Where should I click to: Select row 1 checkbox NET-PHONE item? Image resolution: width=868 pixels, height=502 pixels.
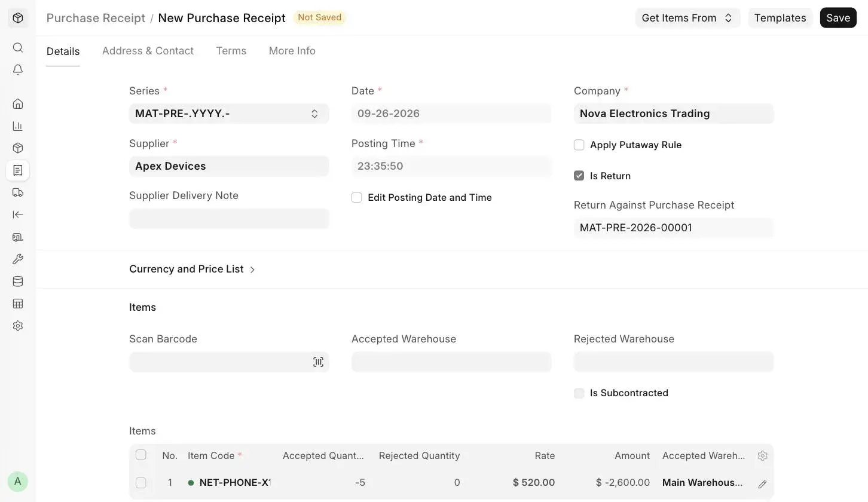pyautogui.click(x=141, y=482)
